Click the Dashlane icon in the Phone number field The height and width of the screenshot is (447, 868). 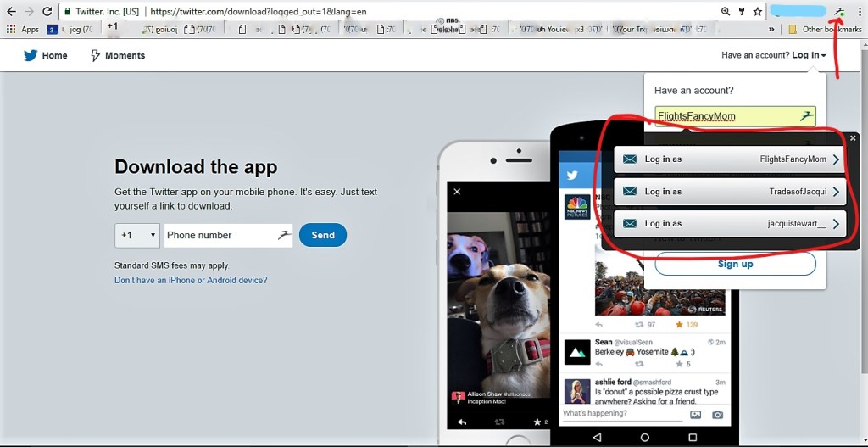click(x=284, y=236)
